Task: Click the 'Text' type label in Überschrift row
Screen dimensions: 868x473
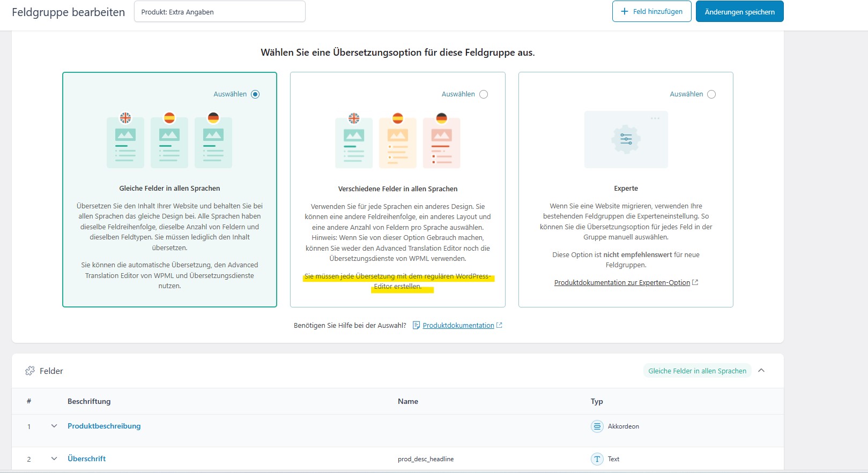Action: click(x=613, y=459)
